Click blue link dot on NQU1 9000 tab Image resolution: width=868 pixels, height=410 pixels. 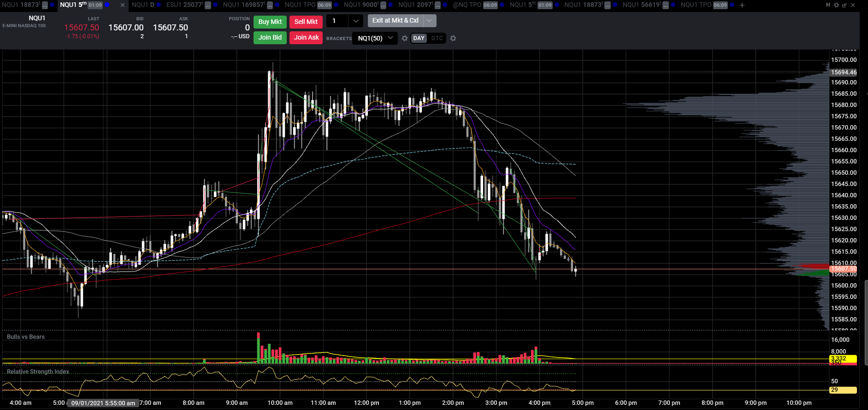390,5
